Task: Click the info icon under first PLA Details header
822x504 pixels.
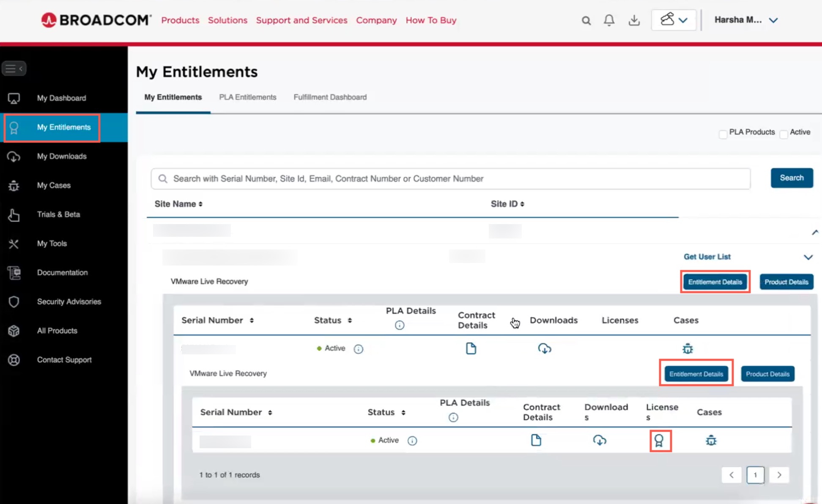Action: tap(400, 325)
